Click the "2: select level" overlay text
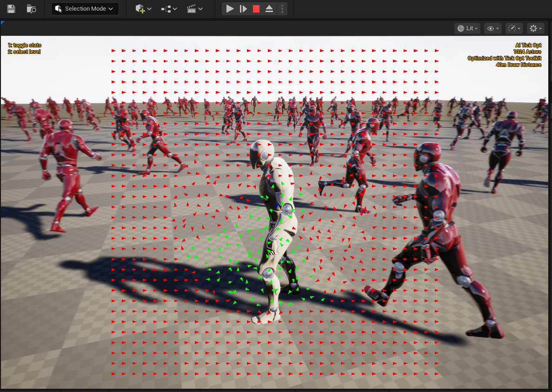552x392 pixels. 24,52
